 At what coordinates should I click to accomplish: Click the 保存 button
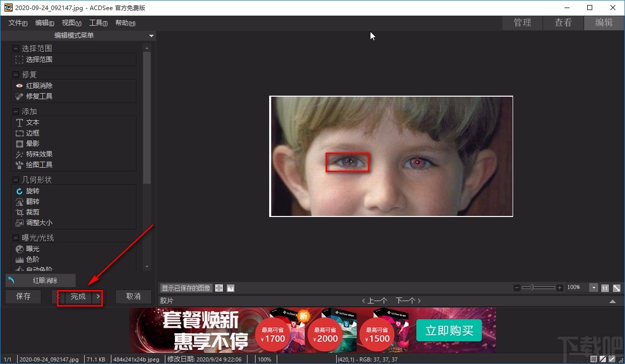pyautogui.click(x=24, y=297)
